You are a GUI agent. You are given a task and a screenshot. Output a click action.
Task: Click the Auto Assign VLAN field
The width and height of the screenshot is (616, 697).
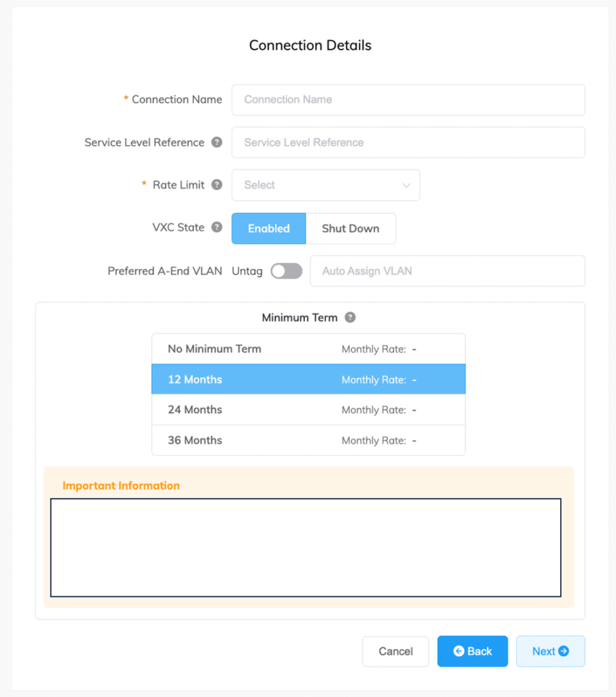pos(447,271)
